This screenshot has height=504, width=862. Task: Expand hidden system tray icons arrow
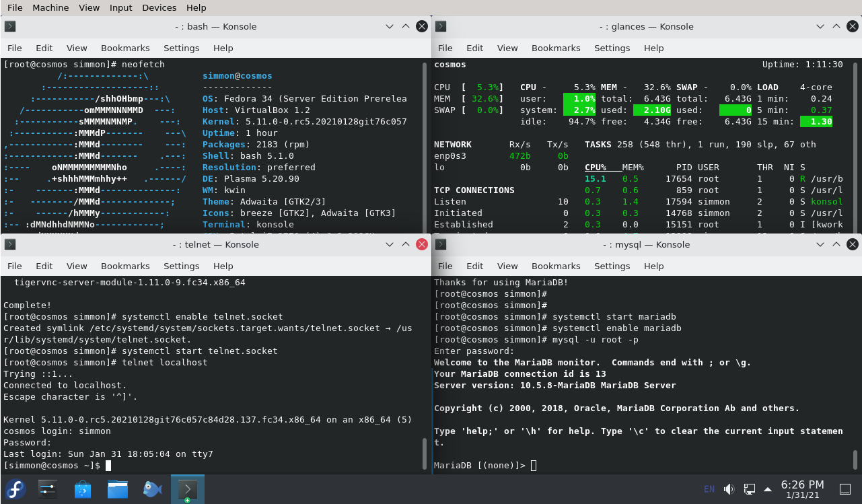pyautogui.click(x=768, y=489)
